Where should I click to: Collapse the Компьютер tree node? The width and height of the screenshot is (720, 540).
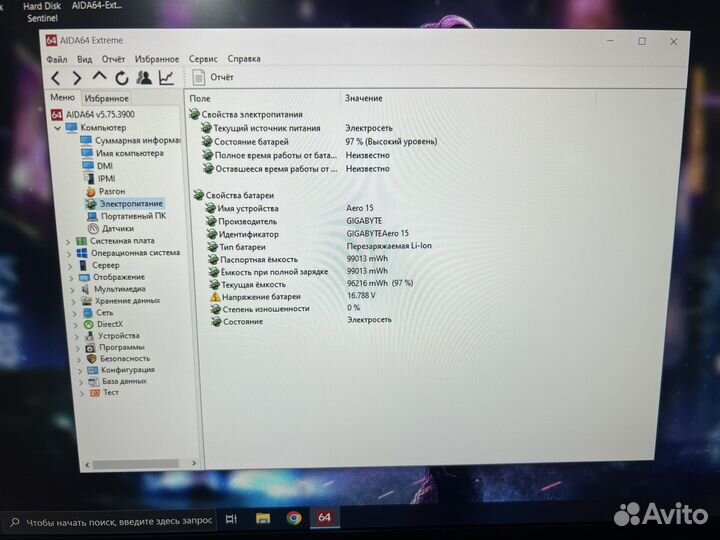[x=58, y=128]
